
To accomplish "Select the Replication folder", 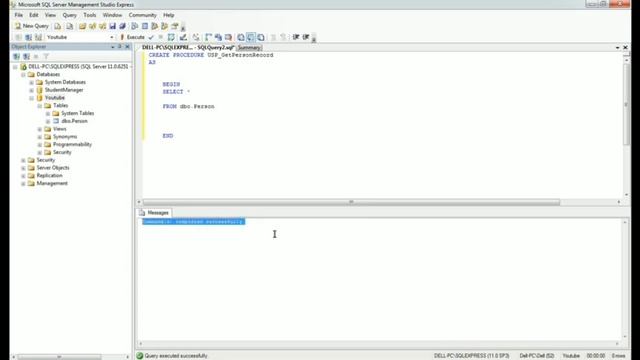I will pos(49,176).
